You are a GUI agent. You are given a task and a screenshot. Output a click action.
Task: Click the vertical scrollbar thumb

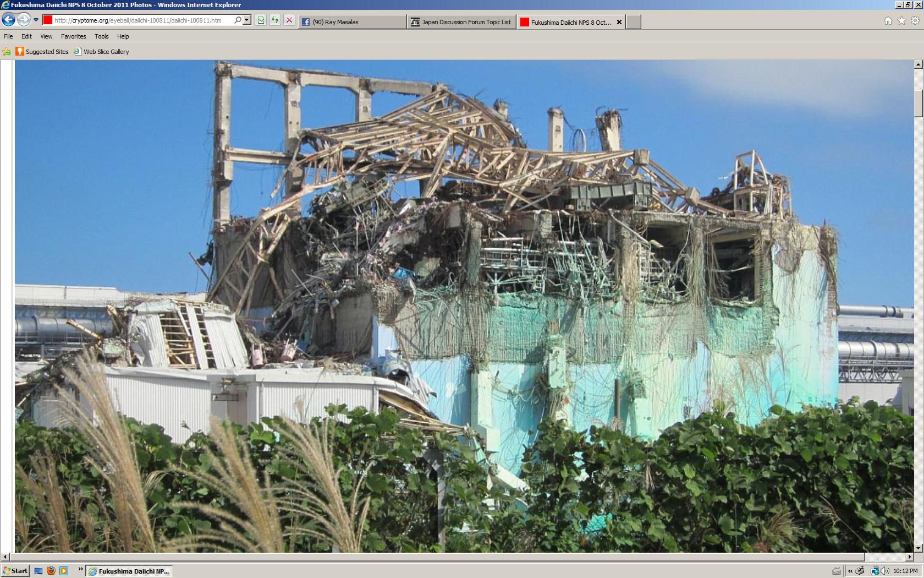click(918, 103)
